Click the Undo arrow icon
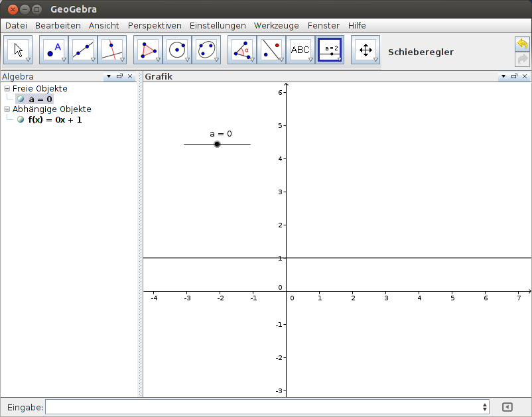 [x=522, y=42]
